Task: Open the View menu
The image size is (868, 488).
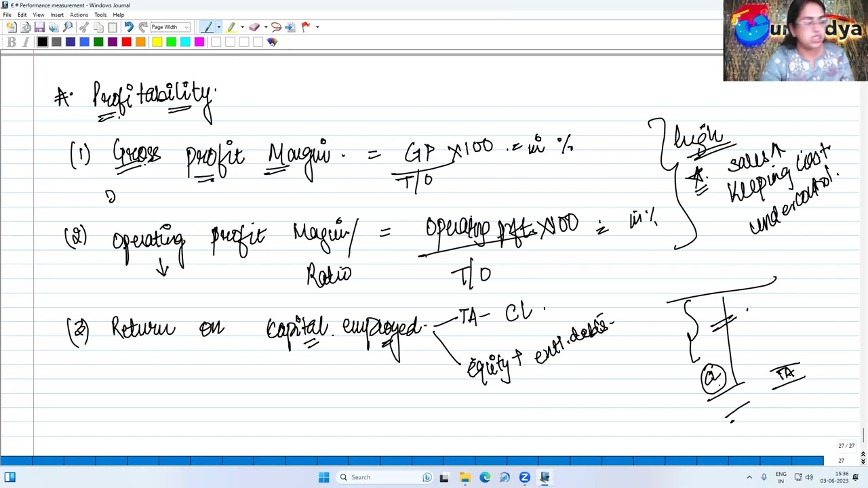Action: click(39, 15)
